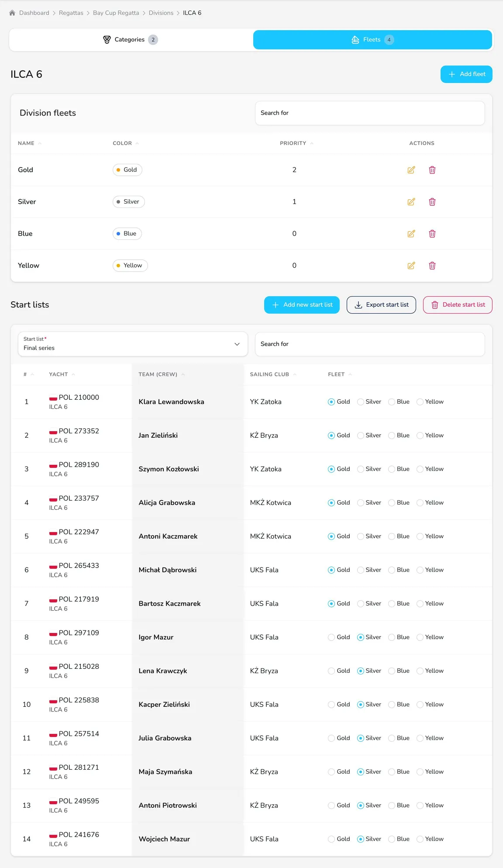
Task: Click the home icon in breadcrumb
Action: (x=12, y=13)
